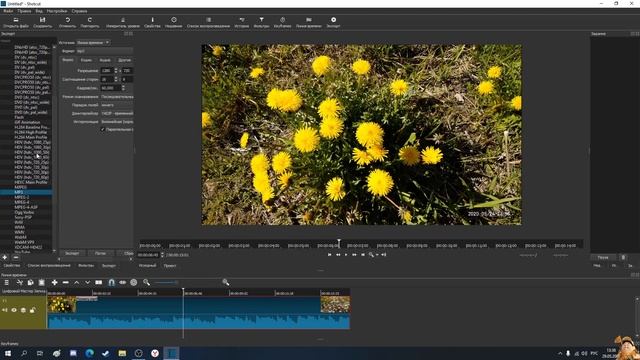The image size is (640, 360).
Task: Open the player zoom dropdown arrow
Action: coord(377,255)
